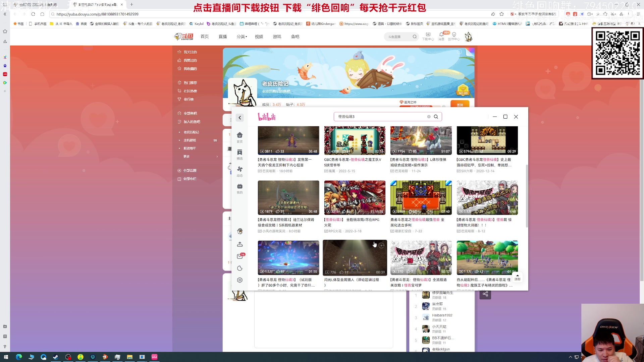Click the bilibili logo
The image size is (644, 362).
click(x=267, y=117)
